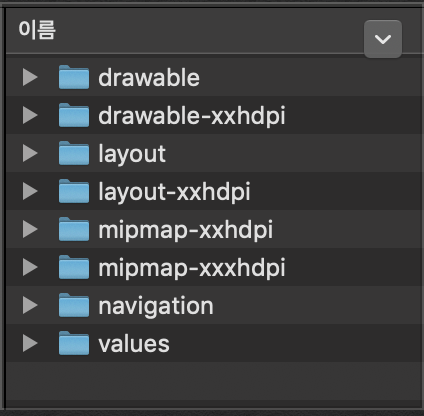Viewport: 424px width, 416px height.
Task: Expand the mipmap-xxxhdpi folder triangle
Action: click(30, 267)
